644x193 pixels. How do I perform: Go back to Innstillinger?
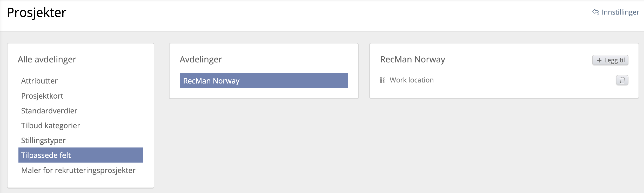(x=620, y=12)
